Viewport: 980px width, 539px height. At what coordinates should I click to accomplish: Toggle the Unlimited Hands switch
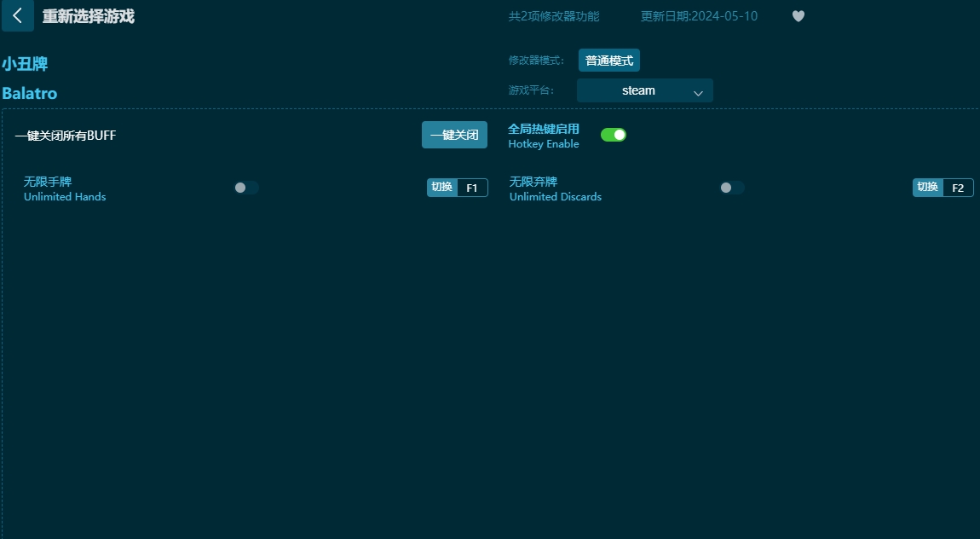click(x=246, y=188)
